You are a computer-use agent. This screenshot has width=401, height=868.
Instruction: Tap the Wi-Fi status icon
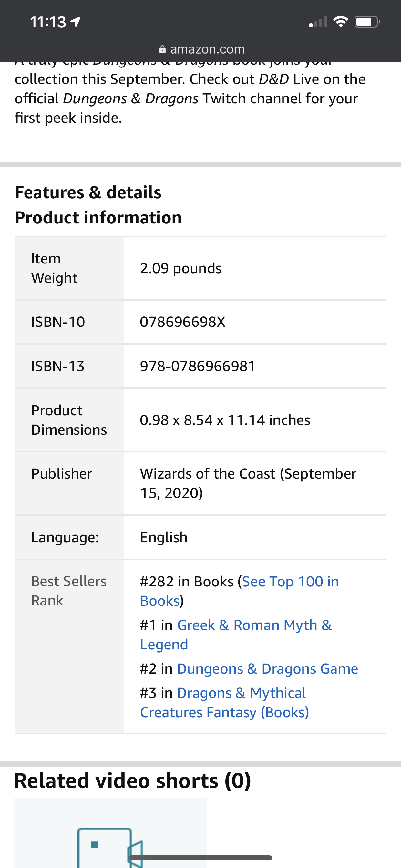coord(340,22)
